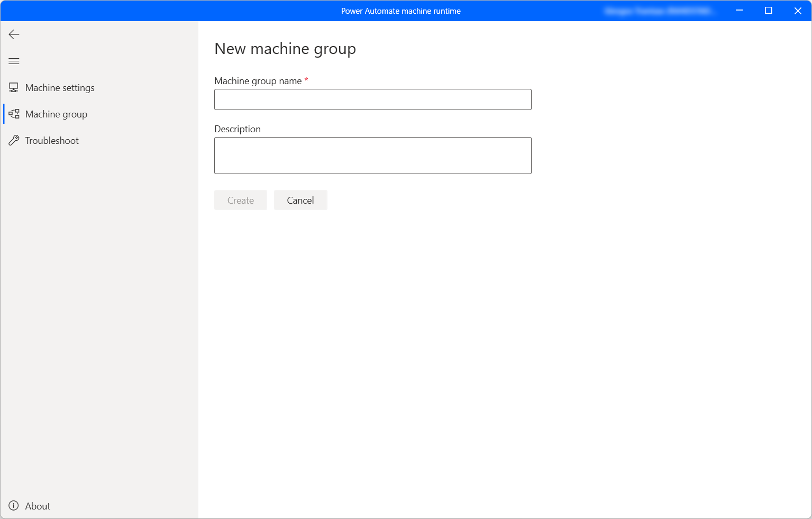Click the New machine group heading
This screenshot has height=519, width=812.
tap(285, 49)
